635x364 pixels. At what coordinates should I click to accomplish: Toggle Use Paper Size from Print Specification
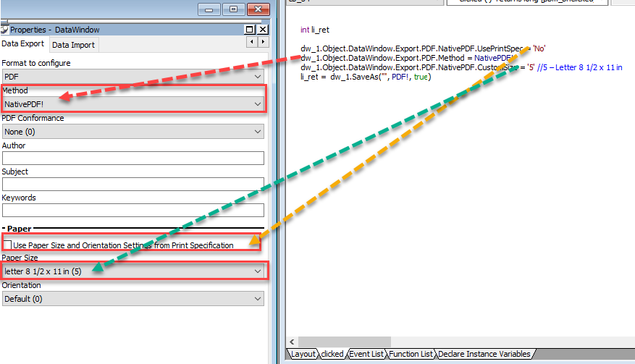8,245
